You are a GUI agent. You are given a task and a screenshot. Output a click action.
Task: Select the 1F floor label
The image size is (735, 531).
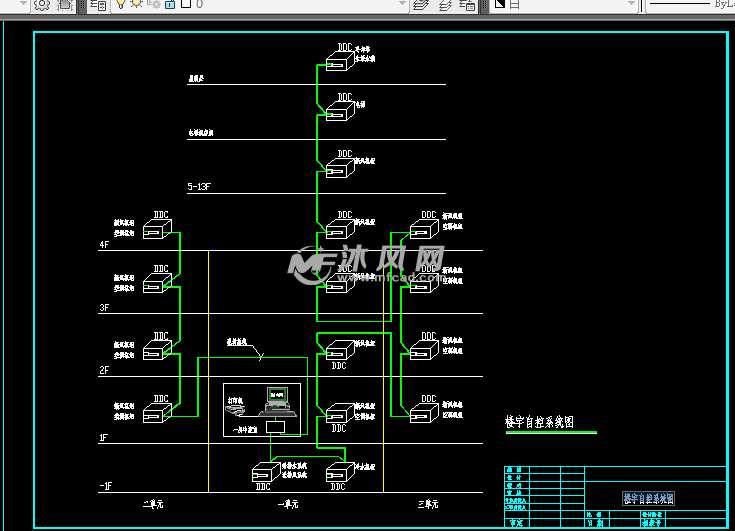(104, 438)
